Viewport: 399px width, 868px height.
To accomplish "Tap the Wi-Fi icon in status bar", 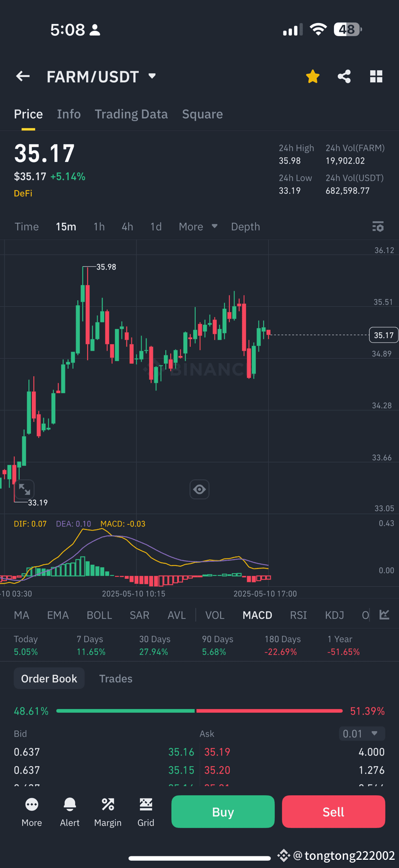I will click(x=318, y=29).
